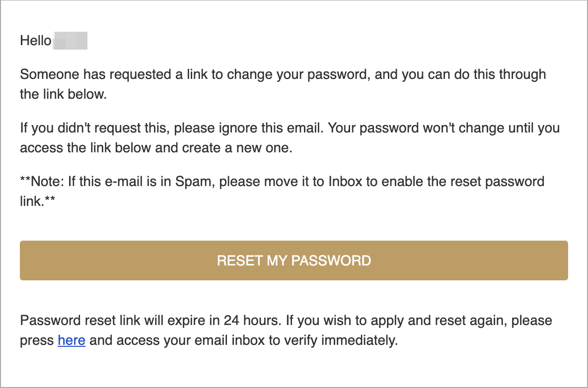This screenshot has height=388, width=588.
Task: Click the "verify immediately." text
Action: (341, 340)
